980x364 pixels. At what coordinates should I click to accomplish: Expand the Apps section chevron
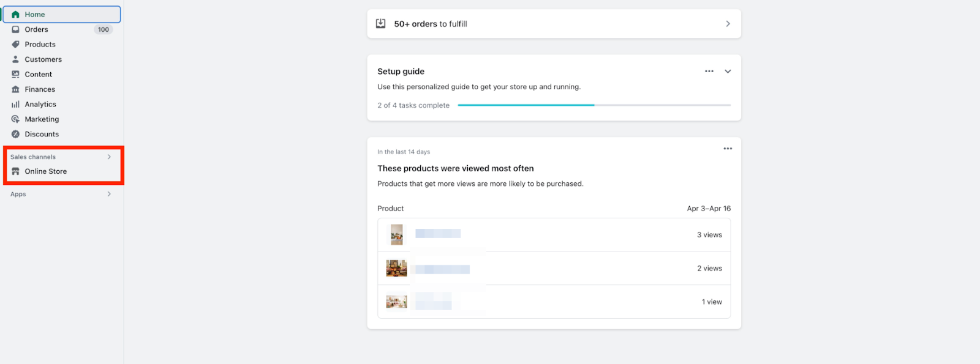pos(109,194)
